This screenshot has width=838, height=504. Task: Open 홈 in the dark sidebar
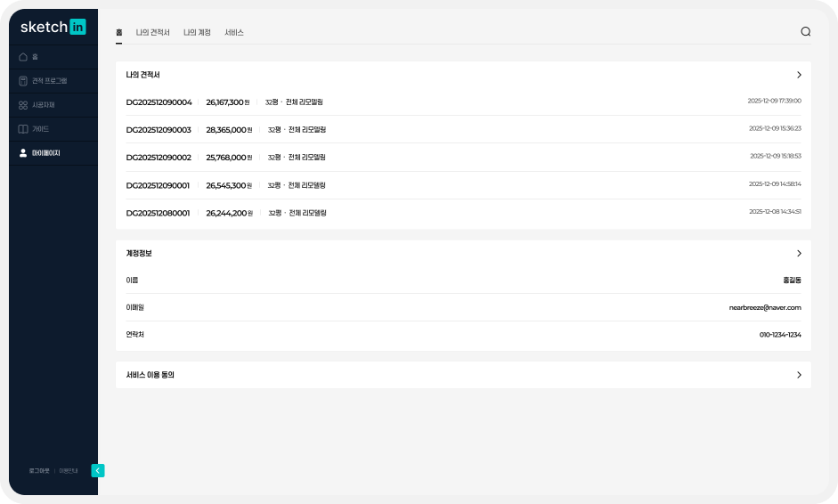tap(53, 57)
